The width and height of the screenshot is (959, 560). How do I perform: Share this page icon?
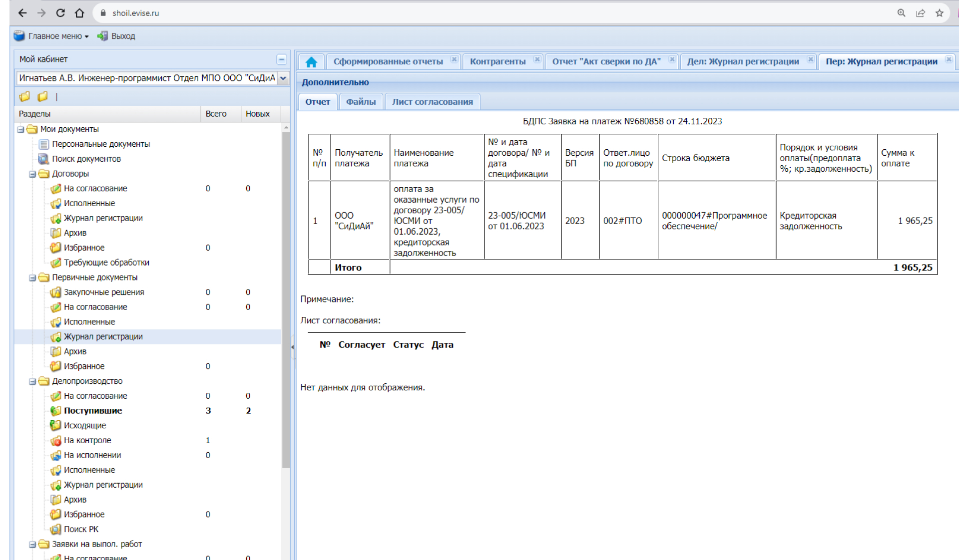pyautogui.click(x=921, y=13)
